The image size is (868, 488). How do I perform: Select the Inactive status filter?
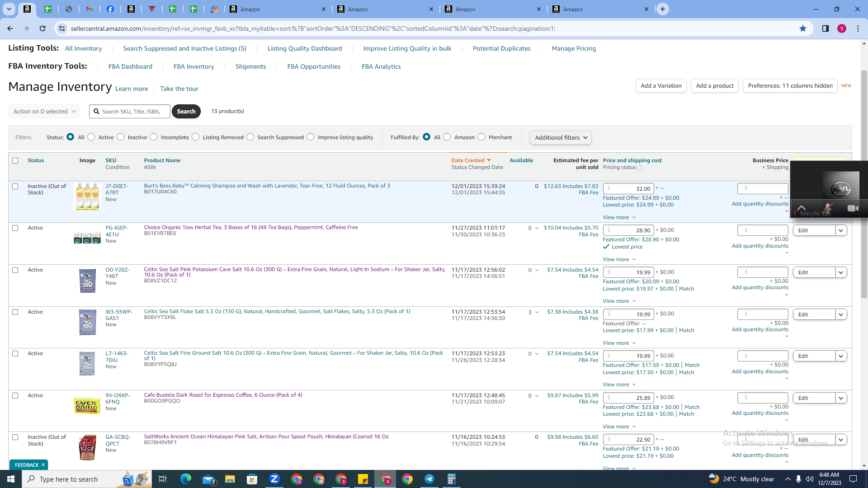pos(121,137)
